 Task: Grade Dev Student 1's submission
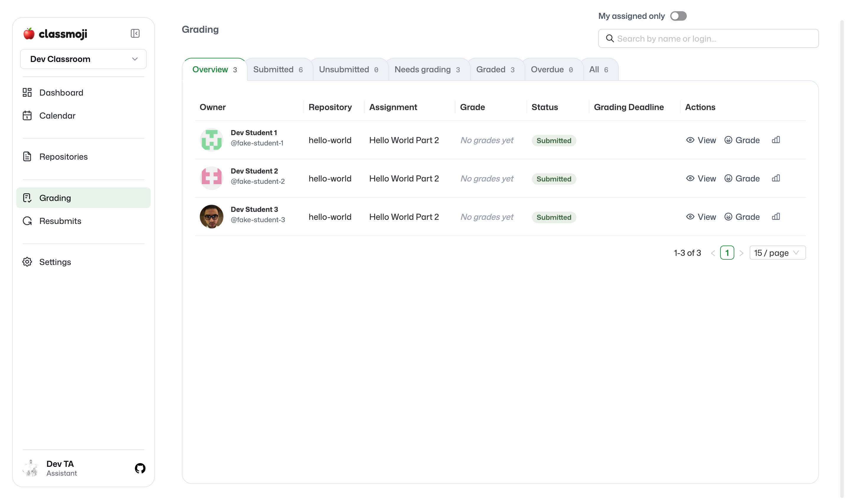[x=742, y=140]
